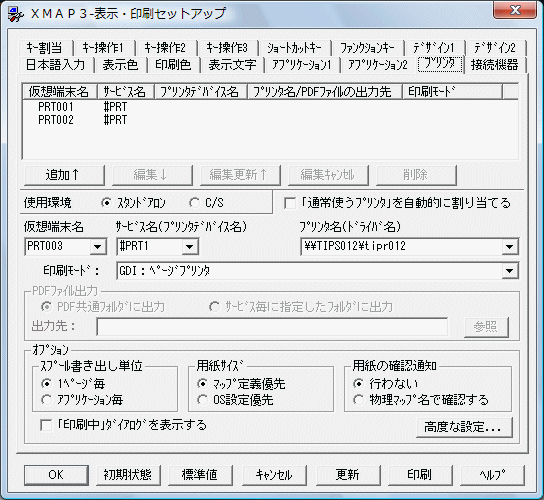Switch to the 印刷色 tab
Image resolution: width=544 pixels, height=500 pixels.
pos(173,65)
